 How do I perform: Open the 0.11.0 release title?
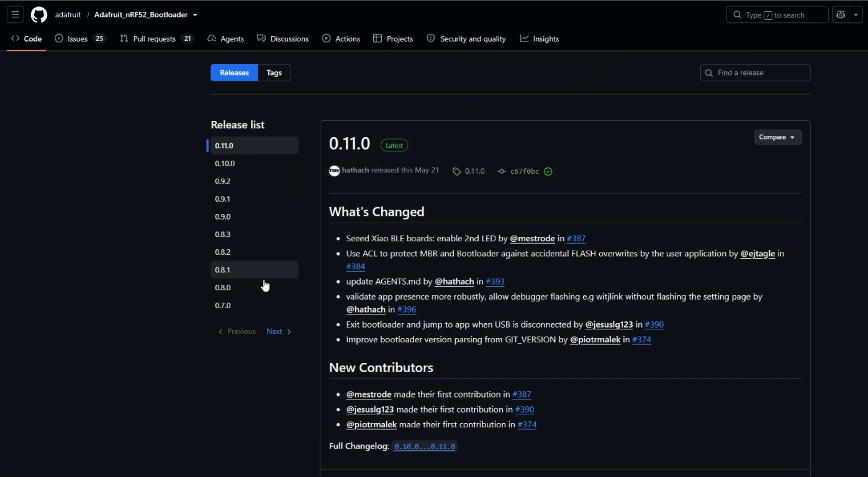(x=350, y=144)
